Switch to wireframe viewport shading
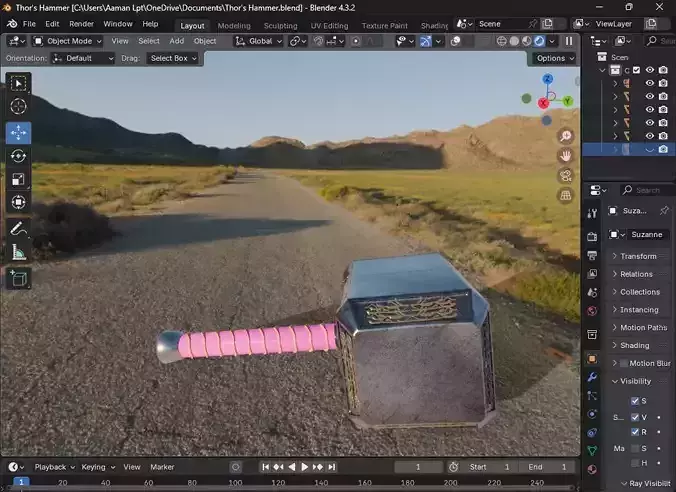The height and width of the screenshot is (492, 676). [x=501, y=41]
